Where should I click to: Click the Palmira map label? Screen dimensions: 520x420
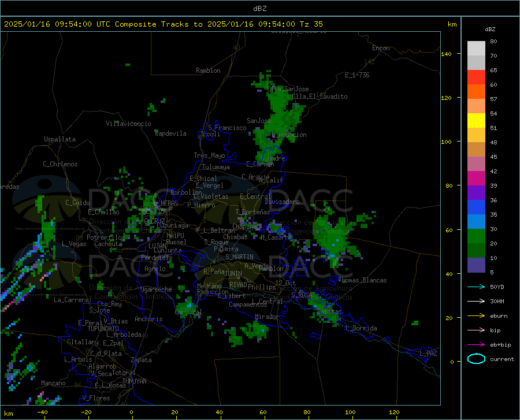tap(226, 249)
